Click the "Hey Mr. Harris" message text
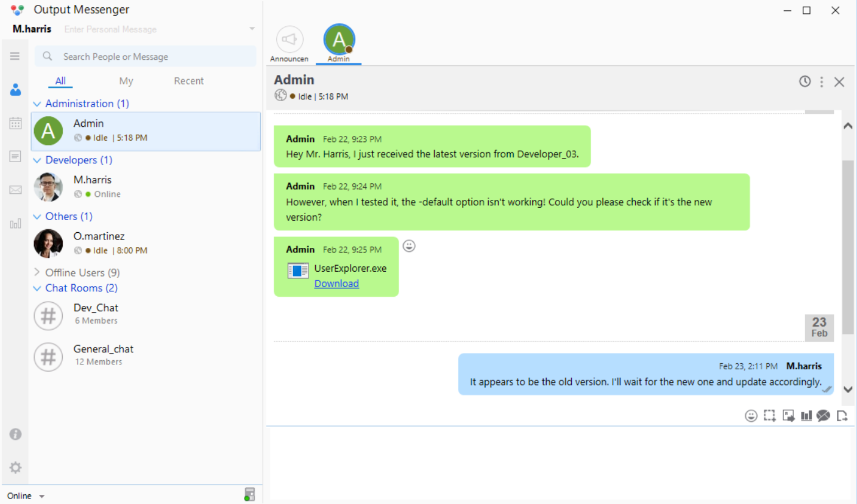This screenshot has width=857, height=504. (x=432, y=154)
